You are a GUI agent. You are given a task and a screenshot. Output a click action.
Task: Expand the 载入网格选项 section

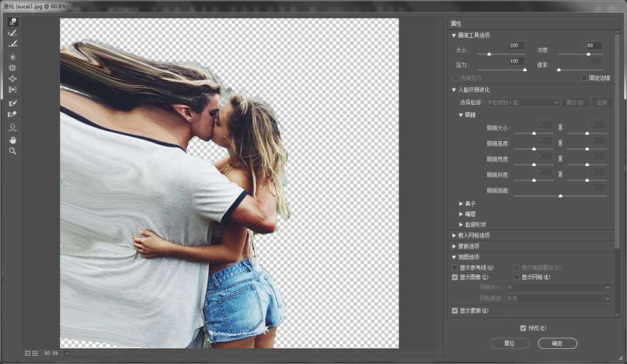(x=454, y=235)
